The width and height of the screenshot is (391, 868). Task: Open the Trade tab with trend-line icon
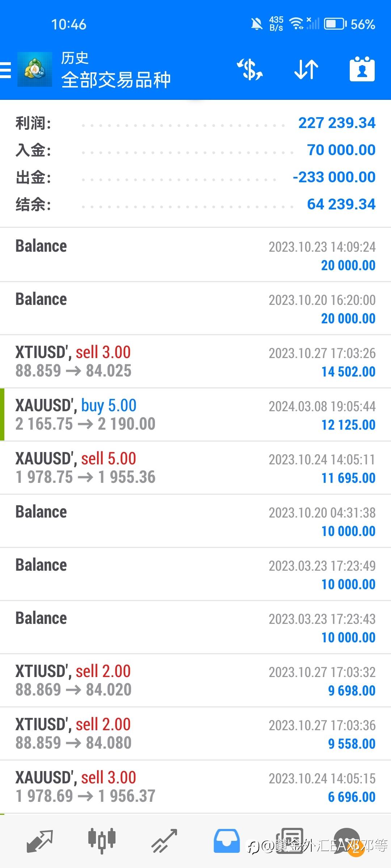pyautogui.click(x=164, y=841)
